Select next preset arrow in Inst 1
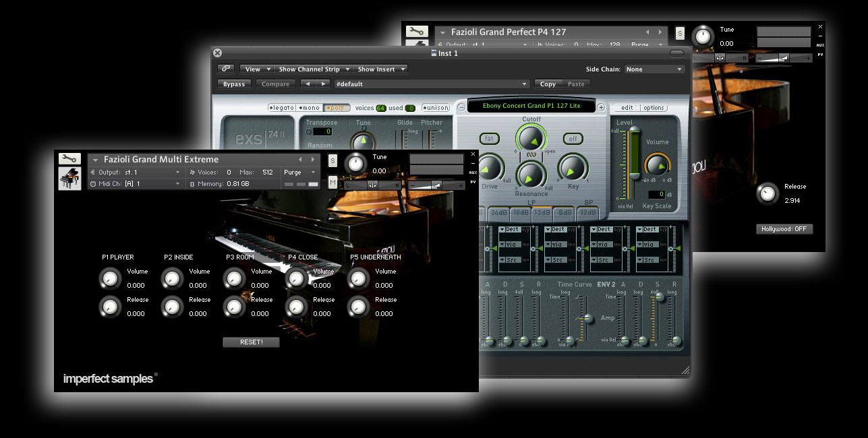Screen dimensions: 868x438 tap(323, 84)
